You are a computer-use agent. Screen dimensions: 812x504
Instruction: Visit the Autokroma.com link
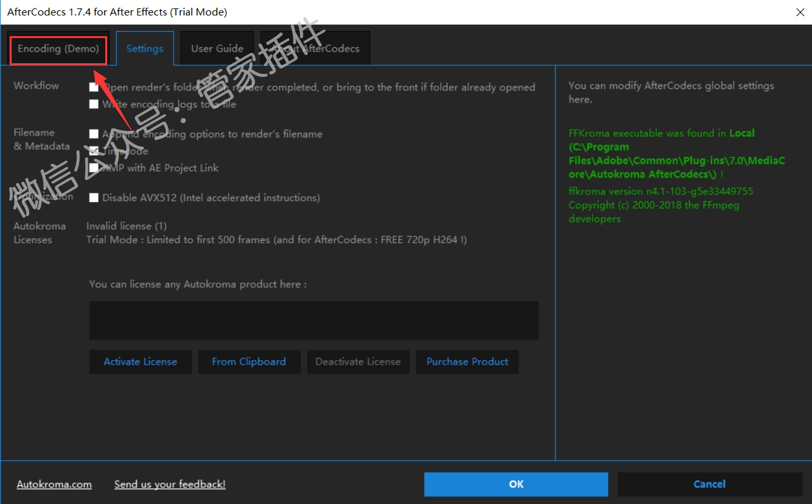pyautogui.click(x=54, y=485)
